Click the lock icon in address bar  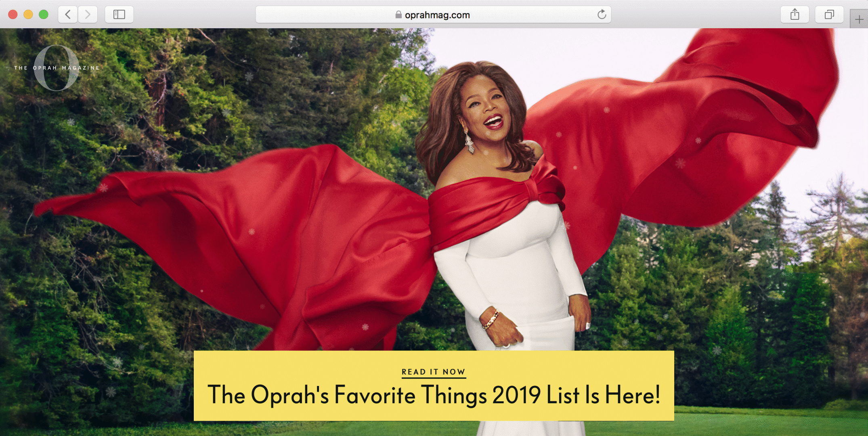point(398,15)
